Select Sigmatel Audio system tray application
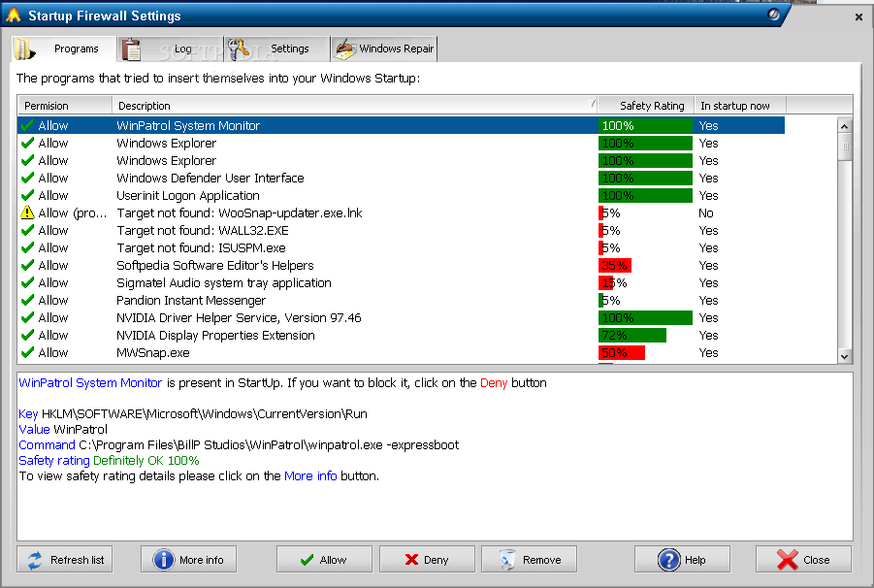Image resolution: width=874 pixels, height=588 pixels. (402, 282)
